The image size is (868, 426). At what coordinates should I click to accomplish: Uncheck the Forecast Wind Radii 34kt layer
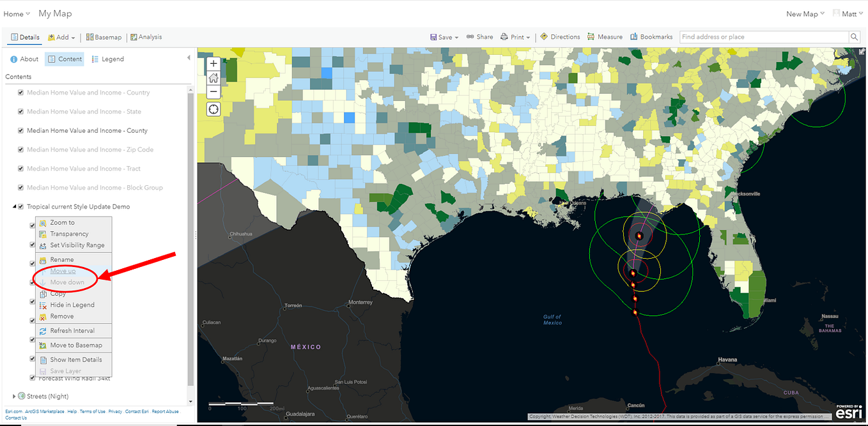point(32,377)
